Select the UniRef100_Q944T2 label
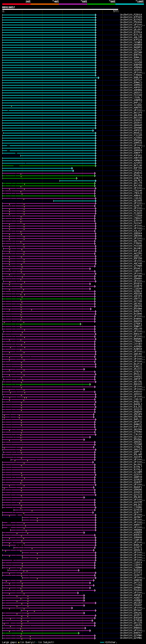Image resolution: width=146 pixels, height=644 pixels. (x=131, y=60)
